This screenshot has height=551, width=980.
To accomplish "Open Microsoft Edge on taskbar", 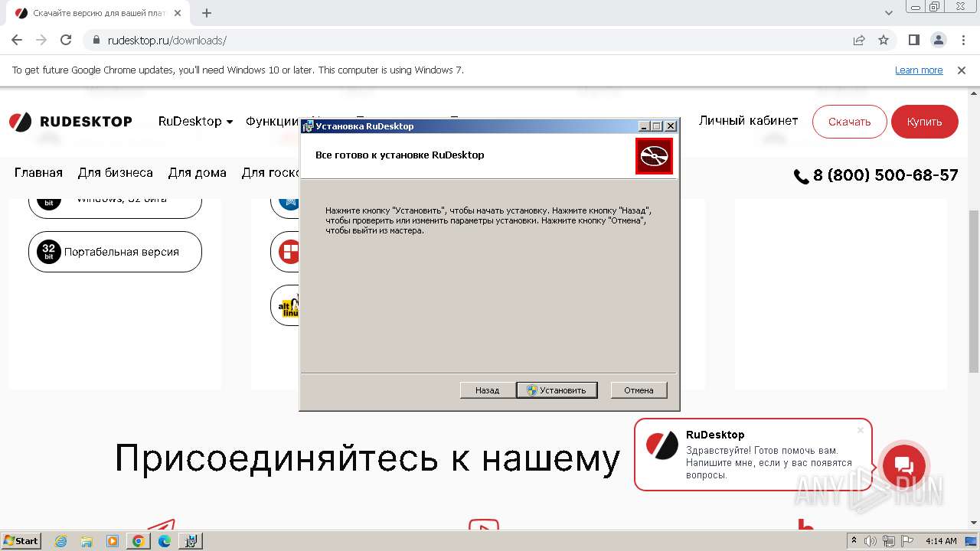I will [x=165, y=541].
